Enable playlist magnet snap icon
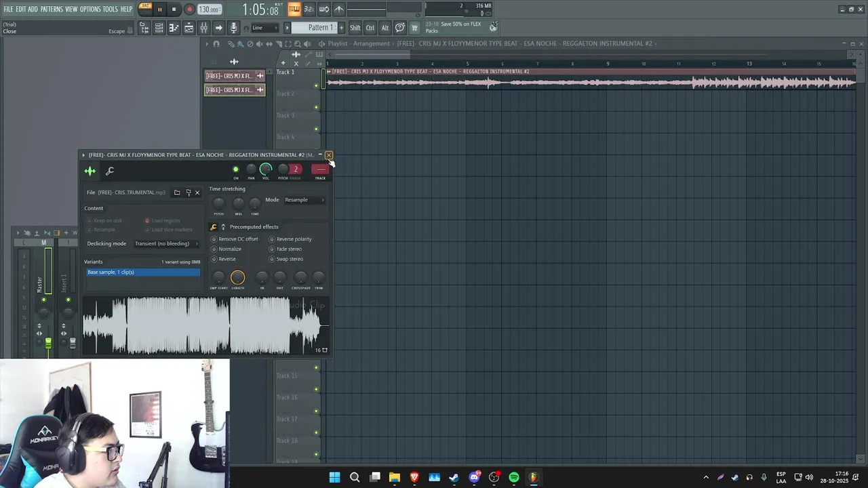 tap(216, 44)
